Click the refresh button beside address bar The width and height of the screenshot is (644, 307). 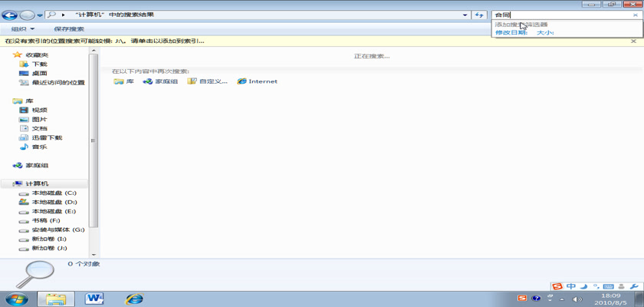[x=480, y=15]
